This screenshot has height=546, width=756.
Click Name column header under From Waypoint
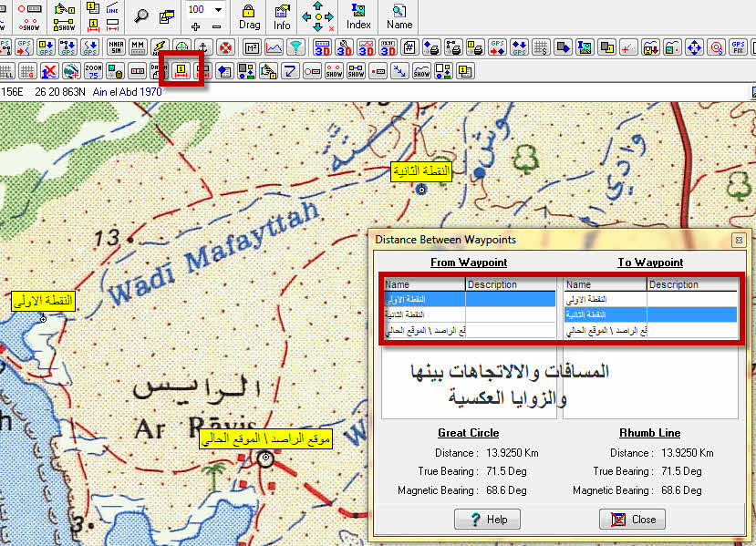[x=424, y=284]
